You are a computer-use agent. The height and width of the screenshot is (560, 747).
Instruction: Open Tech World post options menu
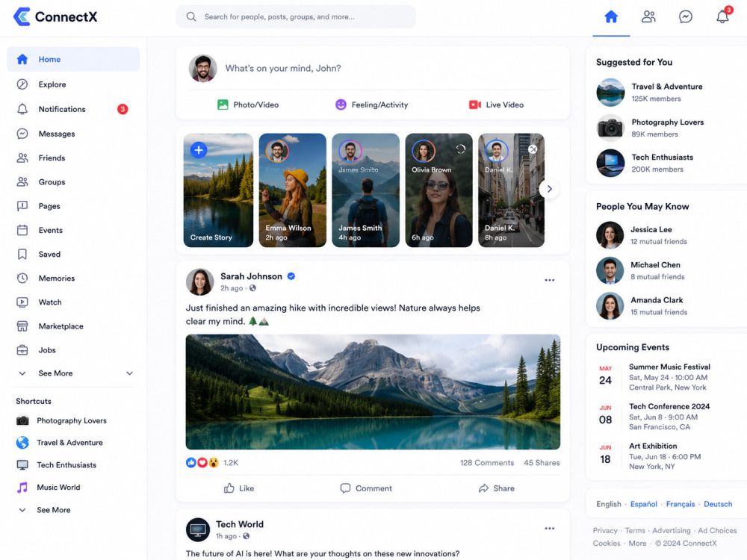549,528
